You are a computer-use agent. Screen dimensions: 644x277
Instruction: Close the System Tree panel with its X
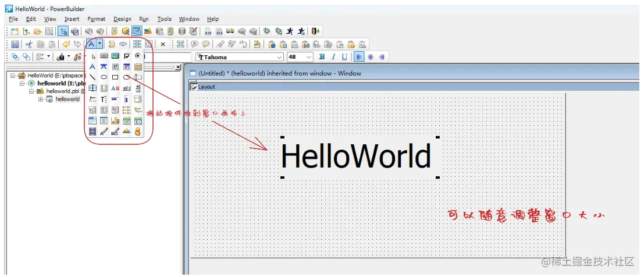[x=178, y=67]
